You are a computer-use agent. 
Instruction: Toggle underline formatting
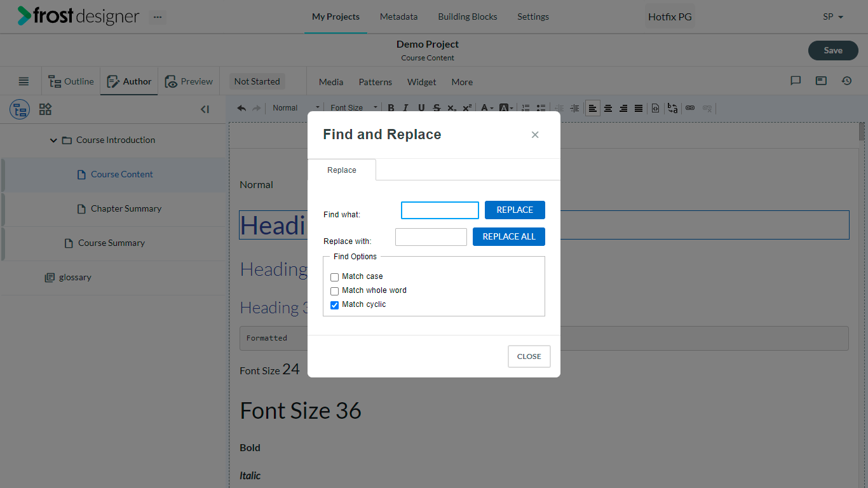421,108
